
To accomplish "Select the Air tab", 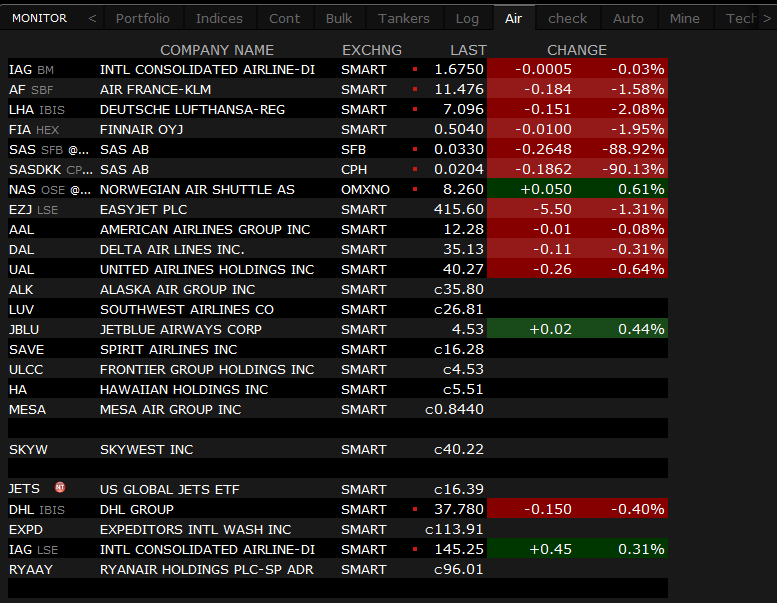I will click(x=513, y=18).
